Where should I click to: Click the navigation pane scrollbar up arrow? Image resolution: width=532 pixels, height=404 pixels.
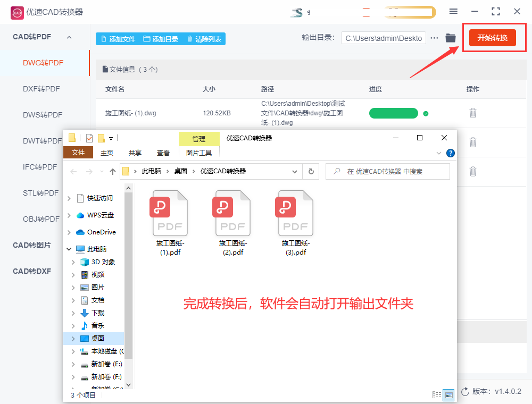point(128,188)
